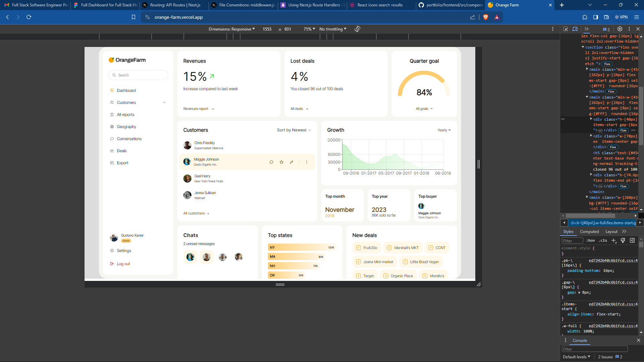
Task: Expand the Customers sidebar chevron
Action: (x=164, y=103)
